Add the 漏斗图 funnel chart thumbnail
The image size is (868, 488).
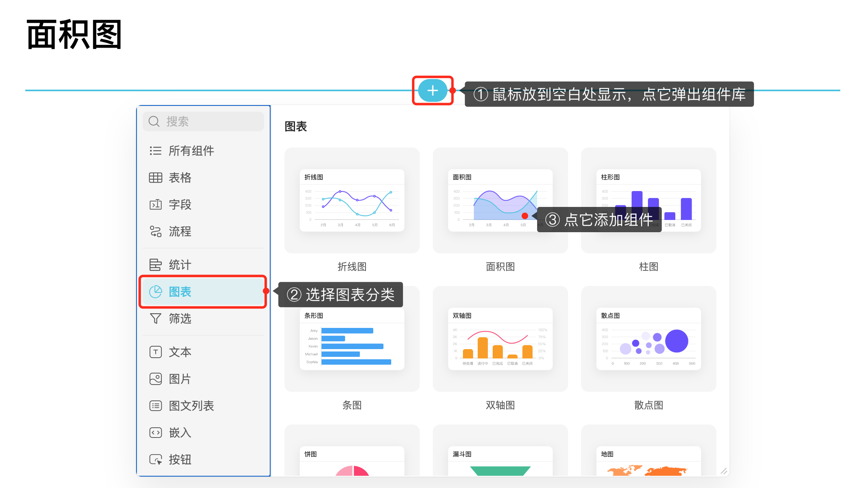[500, 451]
